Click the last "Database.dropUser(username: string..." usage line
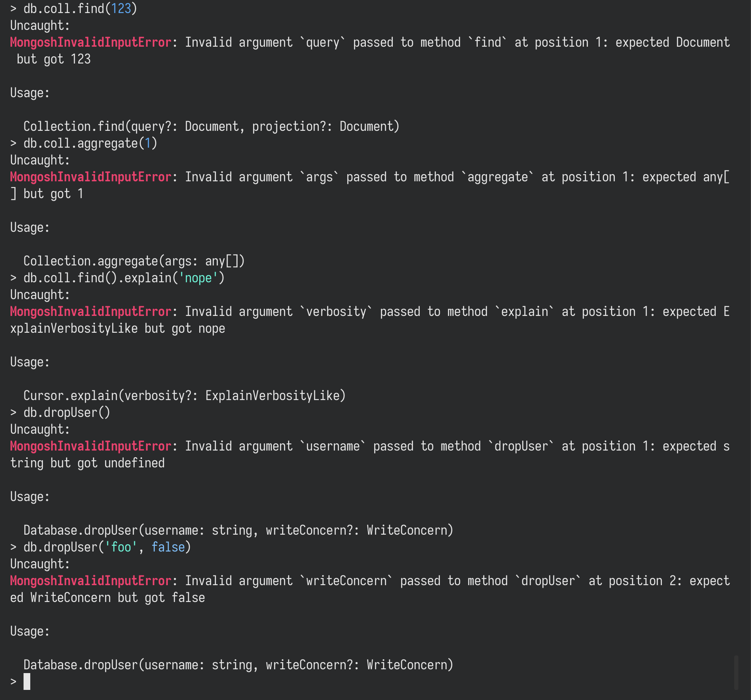Viewport: 751px width, 700px height. 238,665
